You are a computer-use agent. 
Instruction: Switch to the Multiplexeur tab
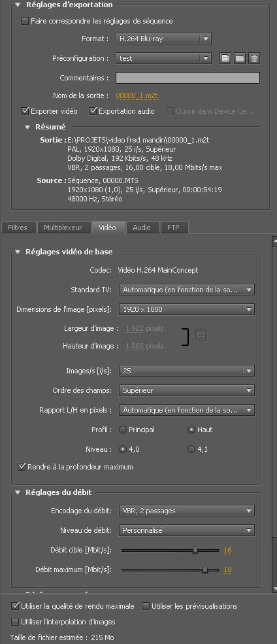63,228
